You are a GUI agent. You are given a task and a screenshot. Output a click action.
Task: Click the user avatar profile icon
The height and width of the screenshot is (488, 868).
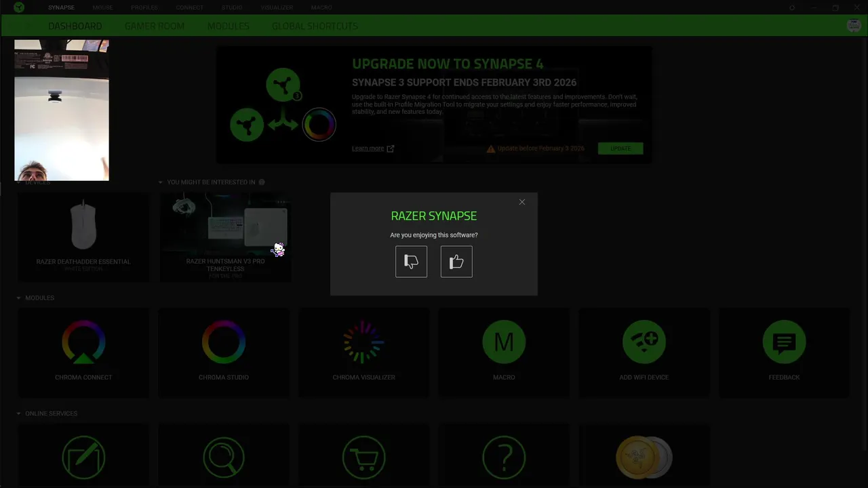click(x=854, y=25)
